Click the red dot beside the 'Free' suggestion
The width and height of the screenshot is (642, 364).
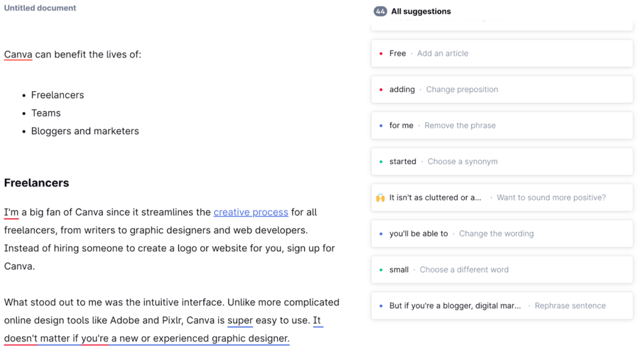pyautogui.click(x=381, y=54)
